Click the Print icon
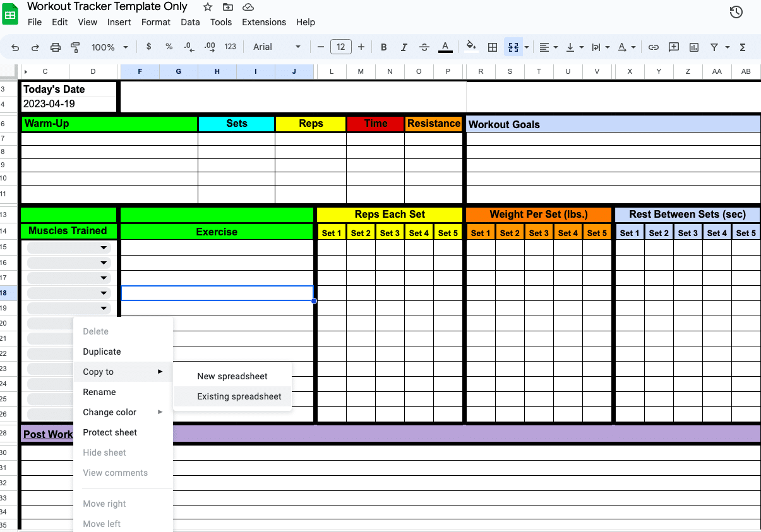Screen dimensions: 761x532 coord(56,47)
